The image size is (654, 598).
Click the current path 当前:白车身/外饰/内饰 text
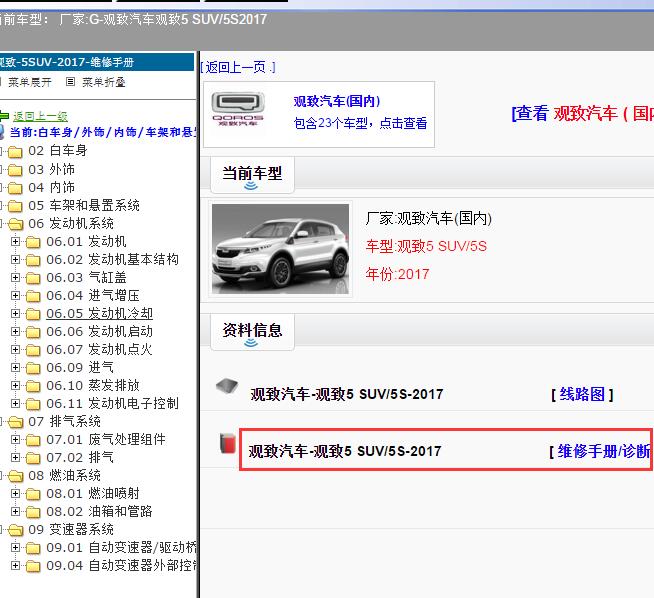103,132
